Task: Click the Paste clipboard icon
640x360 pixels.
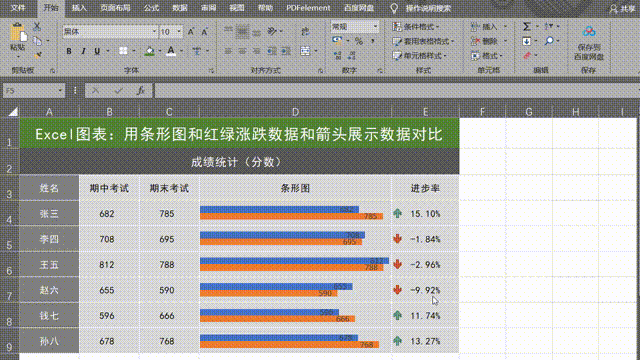Action: [x=18, y=33]
